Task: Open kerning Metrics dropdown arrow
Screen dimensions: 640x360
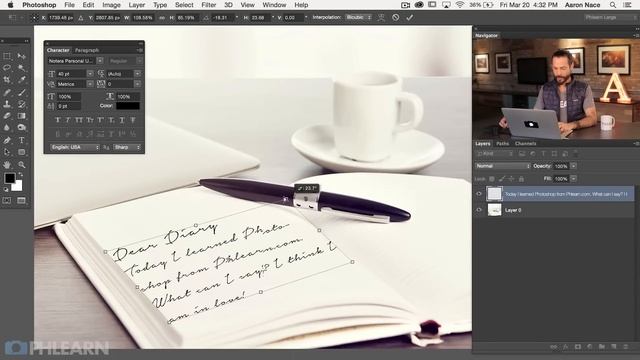Action: coord(90,84)
